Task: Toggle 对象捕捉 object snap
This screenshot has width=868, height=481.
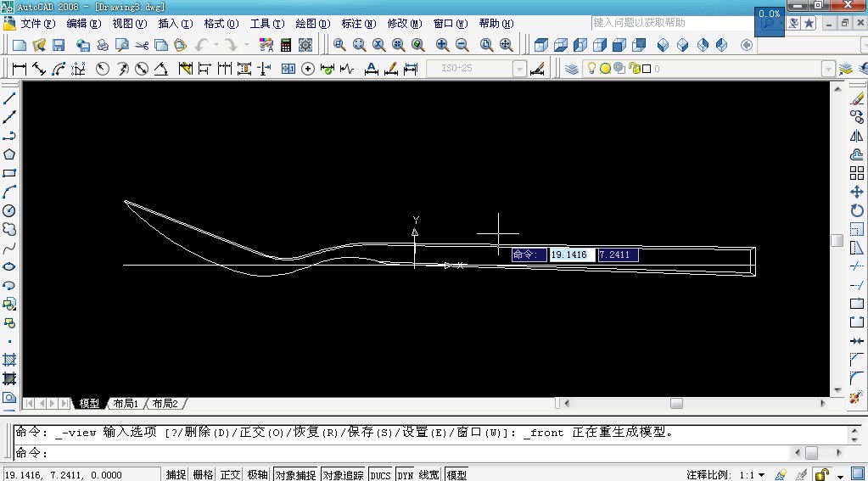Action: coord(295,474)
